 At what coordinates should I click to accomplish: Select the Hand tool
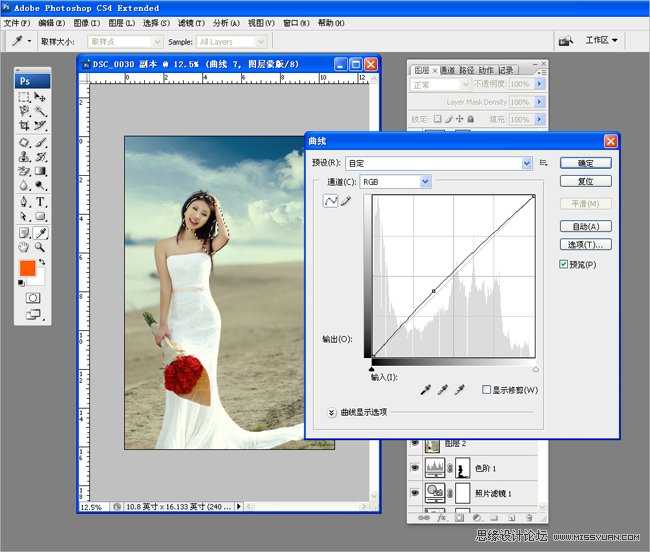click(24, 246)
